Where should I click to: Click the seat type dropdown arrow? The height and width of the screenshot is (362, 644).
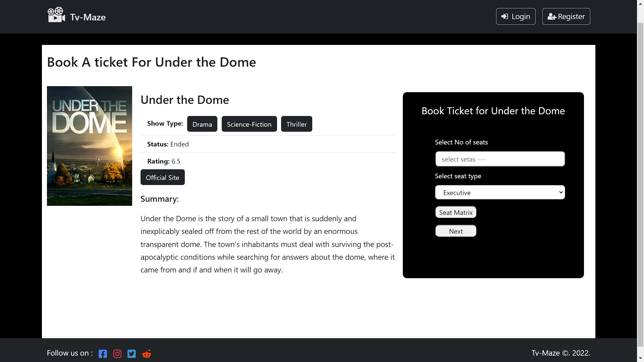(561, 192)
